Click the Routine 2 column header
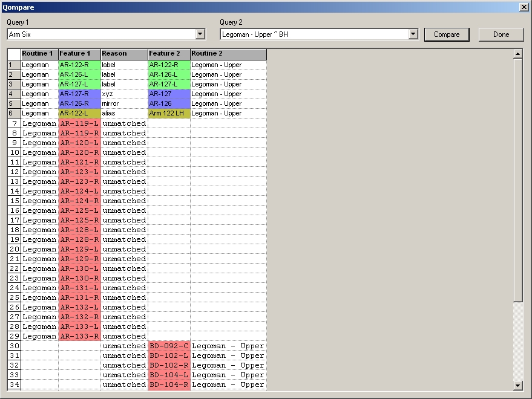 [x=228, y=54]
